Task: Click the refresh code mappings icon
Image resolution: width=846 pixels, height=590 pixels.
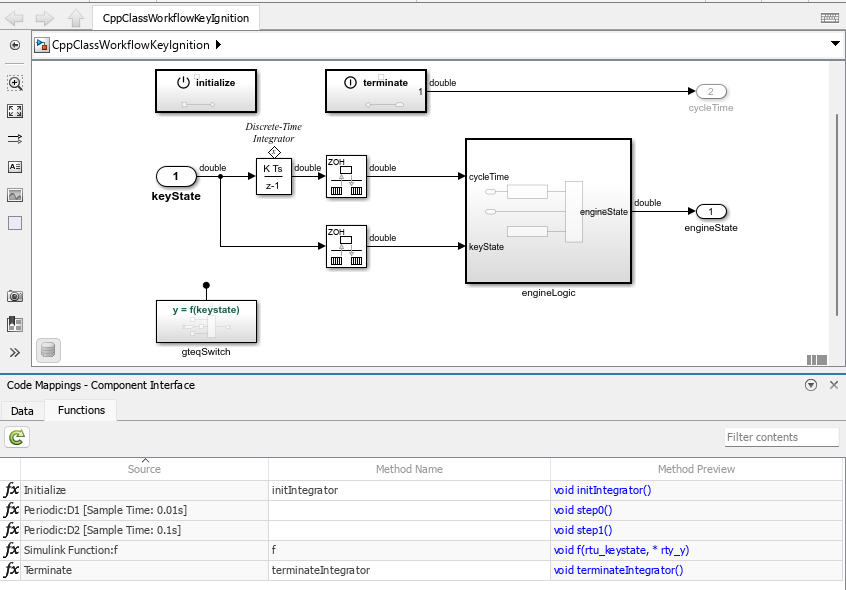Action: pyautogui.click(x=16, y=437)
